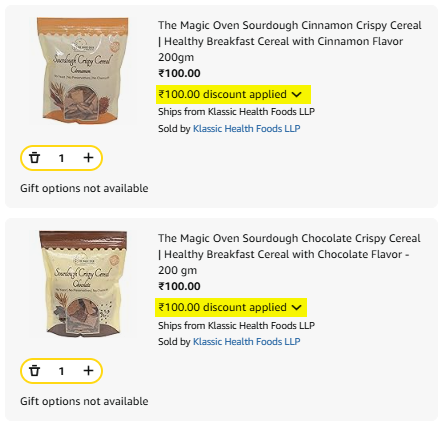Viewport: 438px width, 429px height.
Task: Click the ₹100.00 price of Chocolate cereal
Action: (179, 286)
